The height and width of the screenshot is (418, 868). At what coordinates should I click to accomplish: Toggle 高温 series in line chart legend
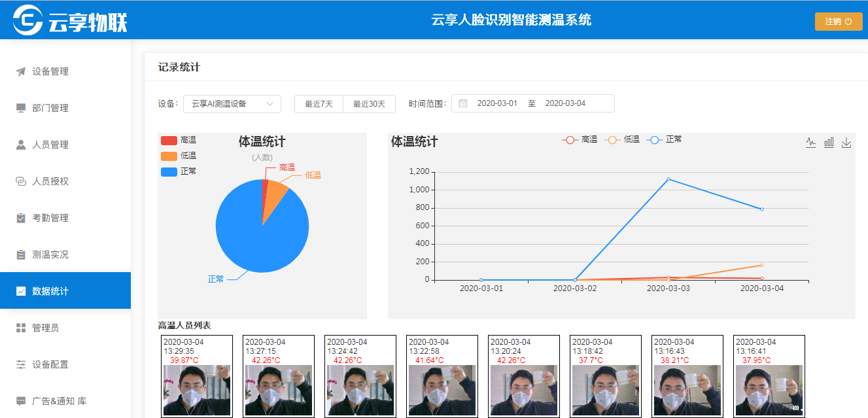click(580, 139)
